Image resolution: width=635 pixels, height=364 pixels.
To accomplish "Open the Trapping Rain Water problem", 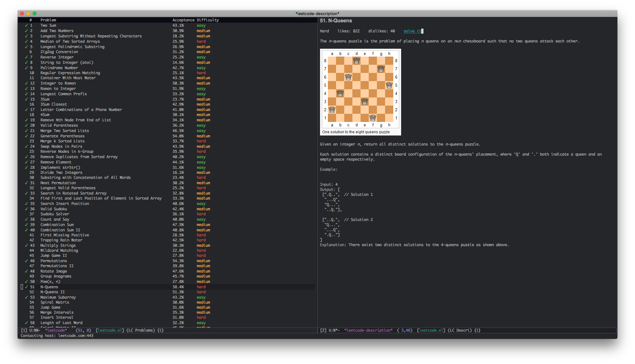I will (x=61, y=240).
